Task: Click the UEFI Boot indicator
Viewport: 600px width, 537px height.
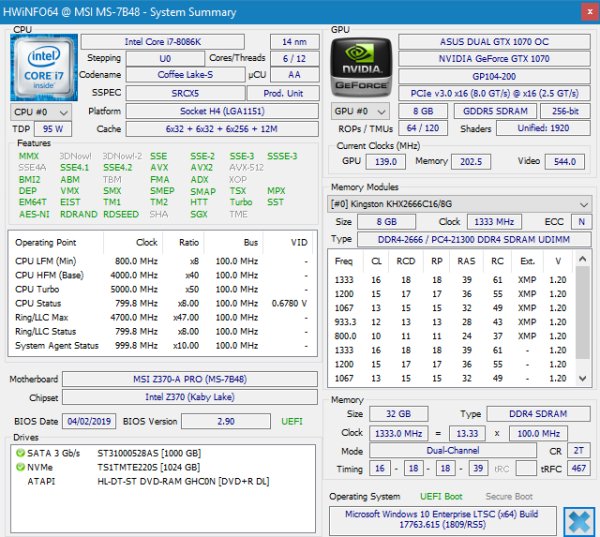Action: point(441,497)
